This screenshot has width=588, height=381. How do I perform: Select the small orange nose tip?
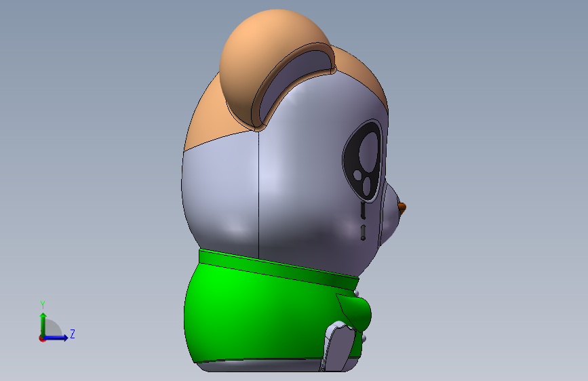(x=403, y=209)
